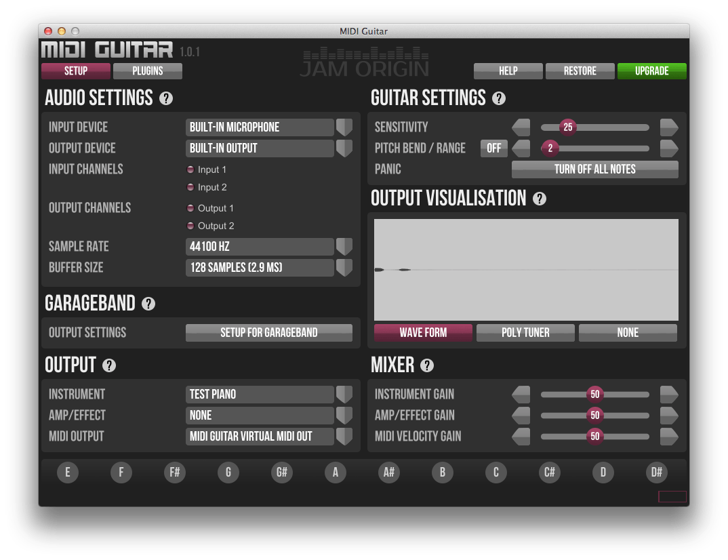
Task: Click MIDI Guitar Virtual MIDI Out field
Action: click(x=260, y=437)
